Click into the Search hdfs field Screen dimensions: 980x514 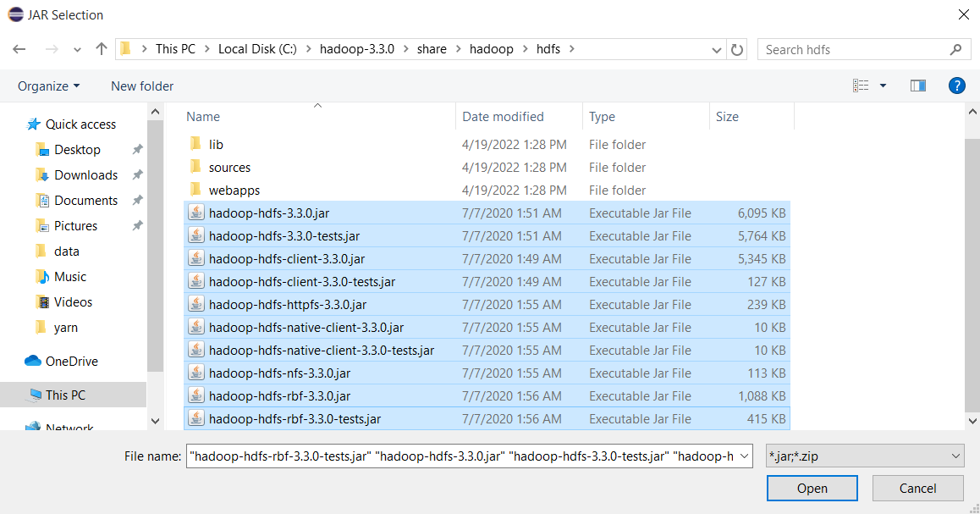coord(853,50)
